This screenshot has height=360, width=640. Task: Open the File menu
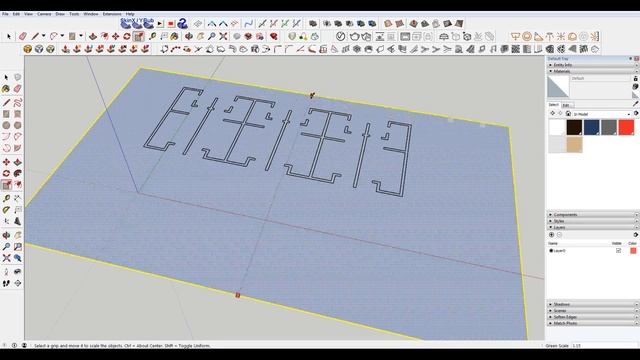(x=5, y=14)
